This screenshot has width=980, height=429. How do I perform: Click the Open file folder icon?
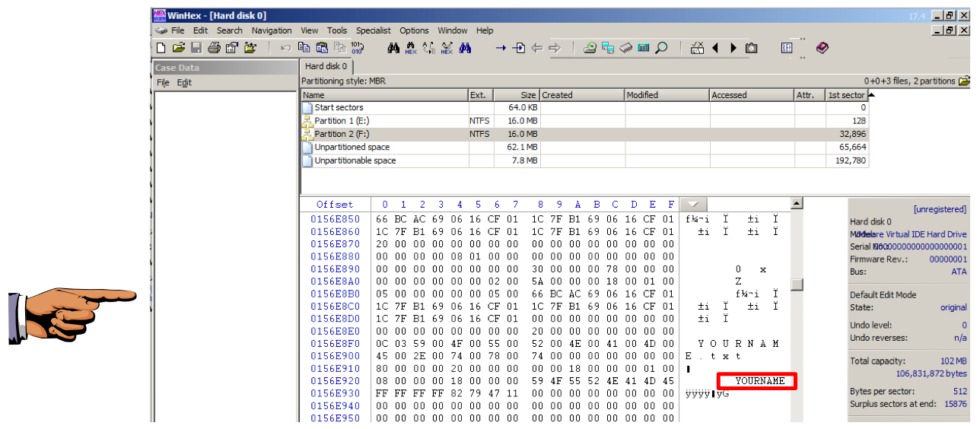click(x=178, y=48)
